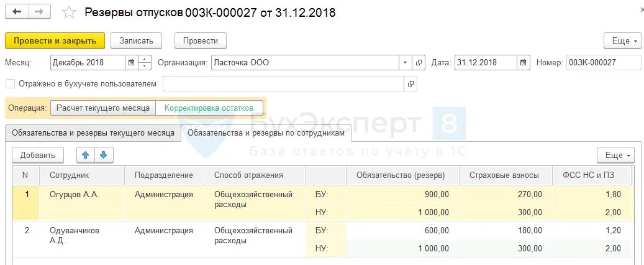Click the Номер input field
The image size is (644, 265).
pos(604,63)
